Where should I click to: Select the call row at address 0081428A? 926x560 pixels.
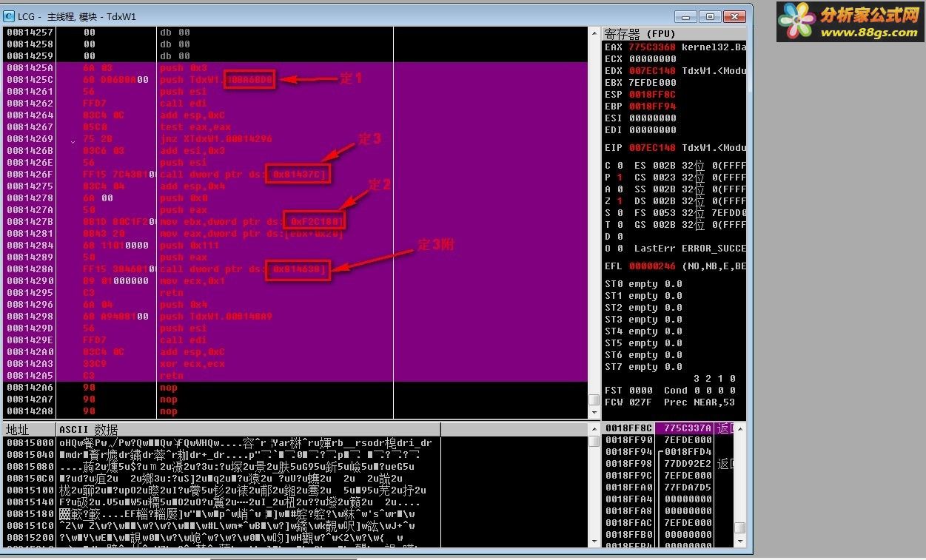[296, 269]
